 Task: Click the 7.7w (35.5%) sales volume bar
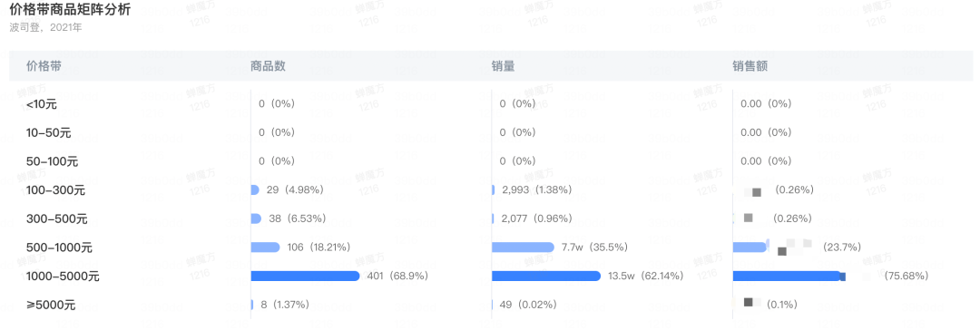click(524, 247)
